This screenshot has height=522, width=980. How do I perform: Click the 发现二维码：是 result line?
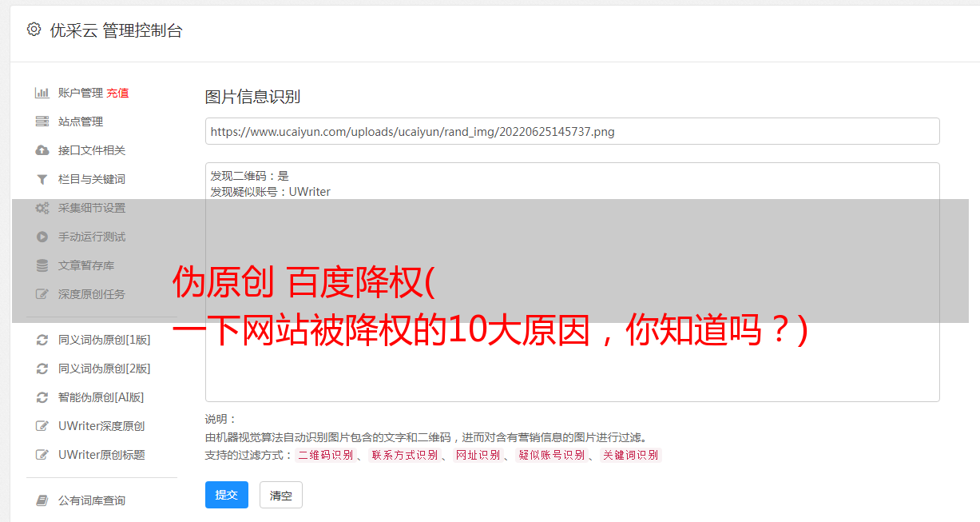coord(250,176)
